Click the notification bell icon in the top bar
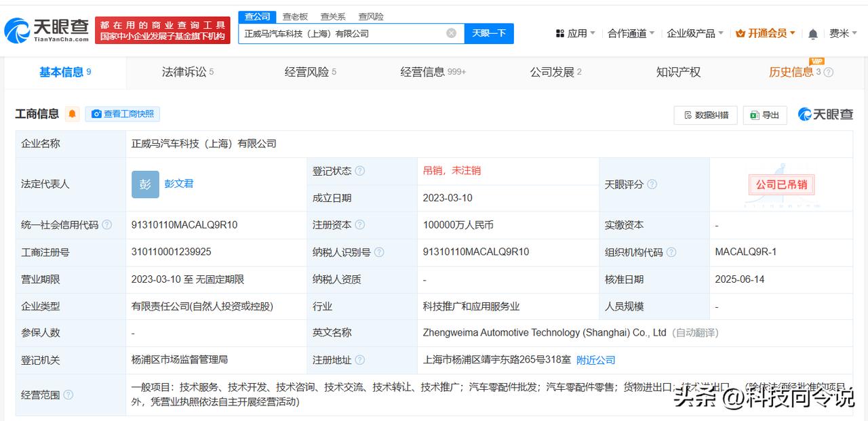868x421 pixels. pos(813,33)
